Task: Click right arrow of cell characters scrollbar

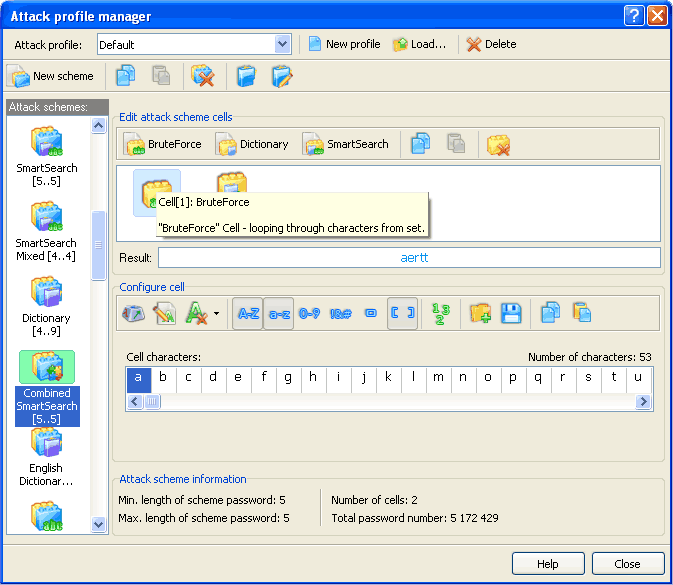Action: pos(643,401)
